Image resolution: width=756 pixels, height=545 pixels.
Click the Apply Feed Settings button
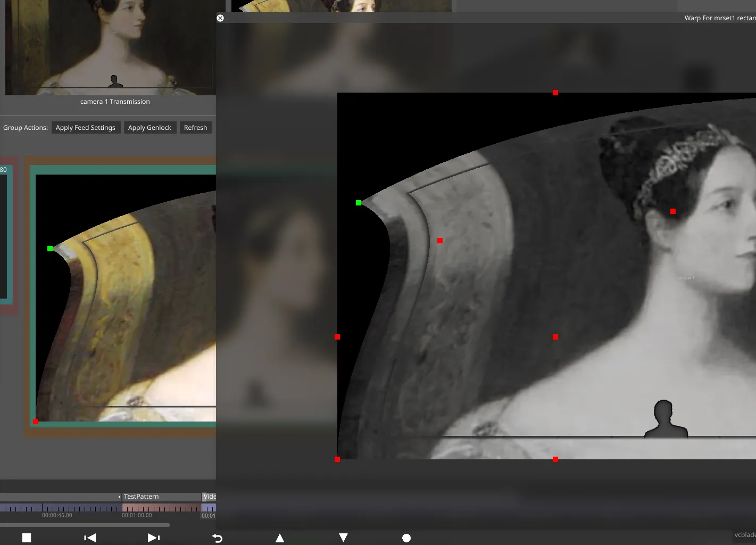(86, 128)
